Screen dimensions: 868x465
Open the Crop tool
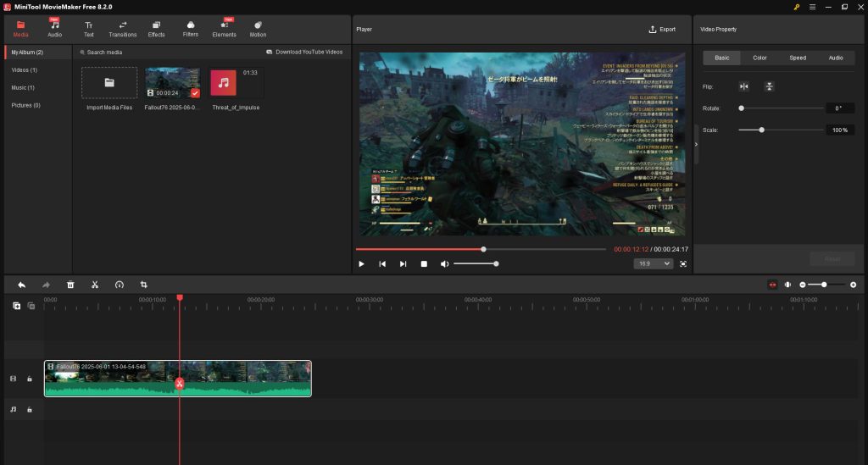pyautogui.click(x=143, y=285)
